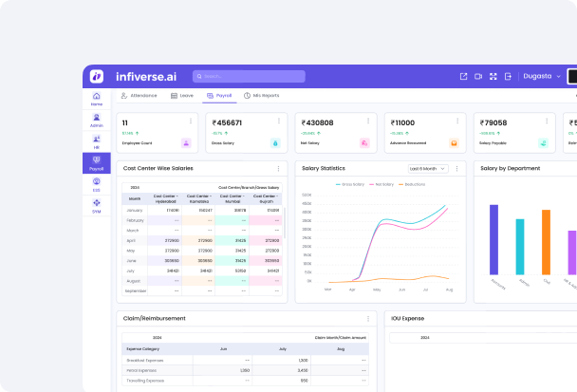
Task: Click the open-in-new-window icon in header
Action: click(x=464, y=76)
